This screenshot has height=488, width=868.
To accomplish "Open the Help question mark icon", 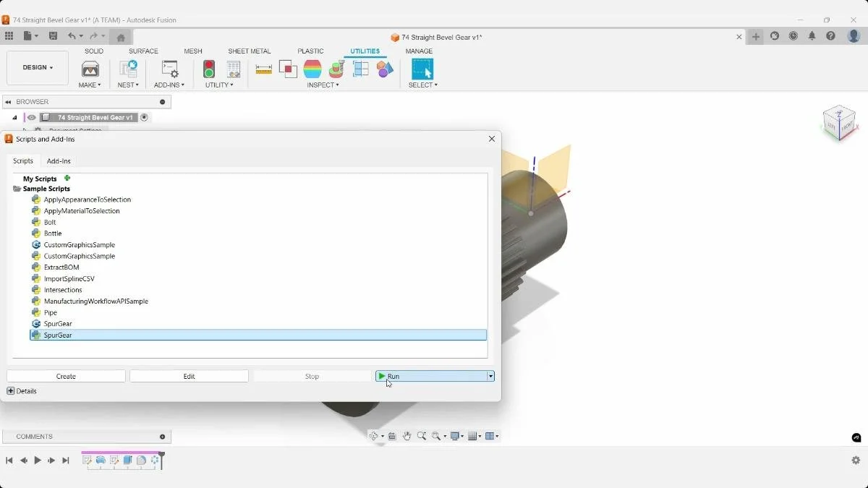I will [830, 36].
